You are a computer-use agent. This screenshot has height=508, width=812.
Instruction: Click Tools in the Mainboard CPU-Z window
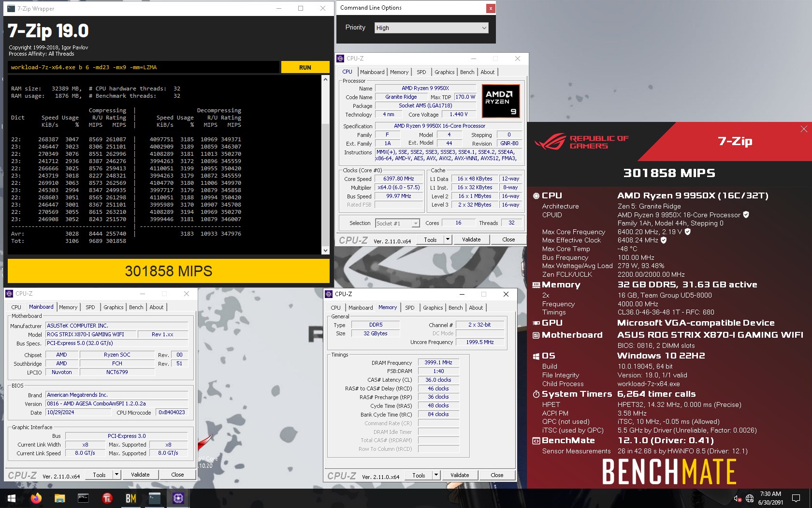99,475
